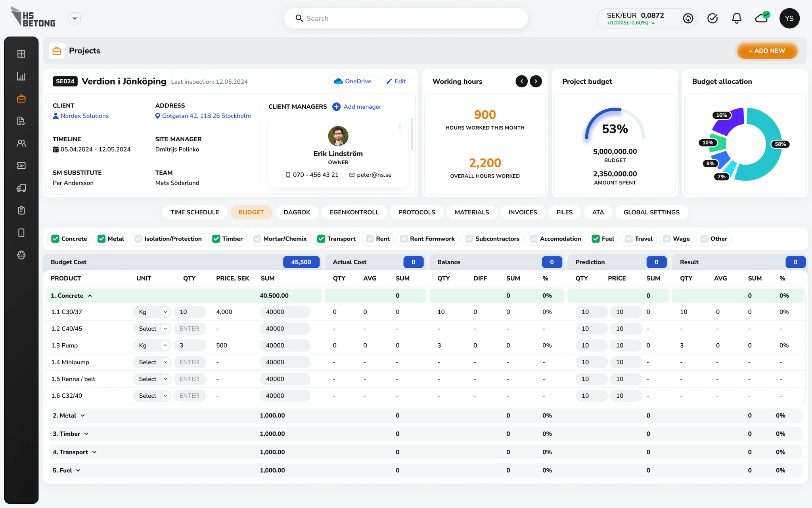The width and height of the screenshot is (812, 508).
Task: Switch to the TIME SCHEDULE tab
Action: [195, 212]
